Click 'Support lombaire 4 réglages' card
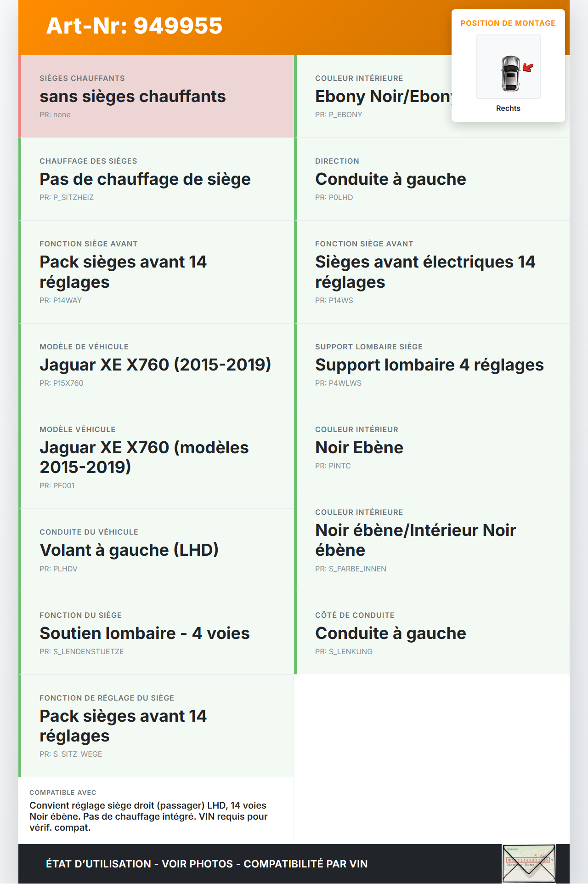The image size is (588, 884). (x=432, y=365)
